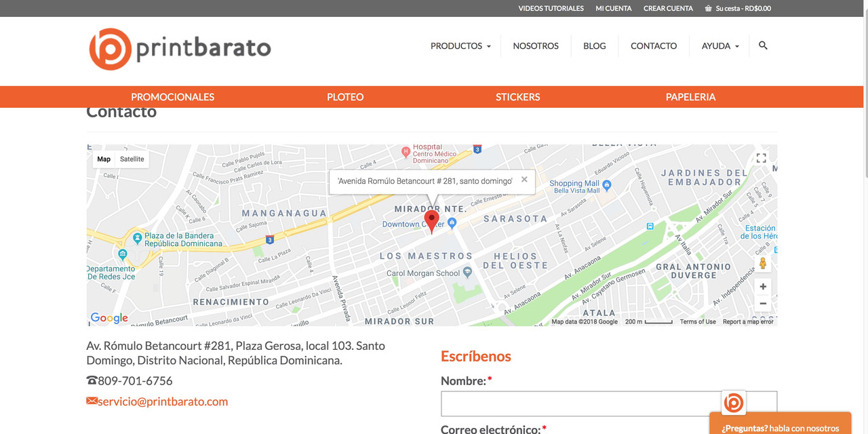Click CREAR CUENTA link
Viewport: 868px width, 434px height.
[x=668, y=9]
